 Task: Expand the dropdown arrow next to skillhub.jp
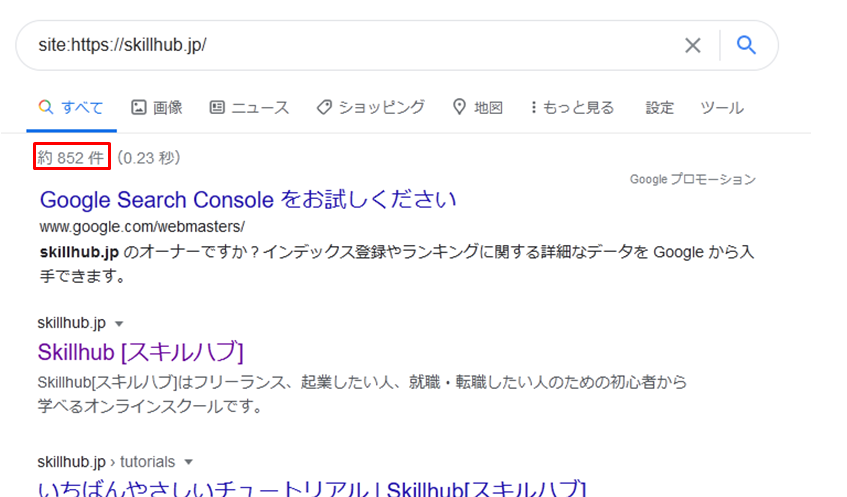(x=119, y=324)
